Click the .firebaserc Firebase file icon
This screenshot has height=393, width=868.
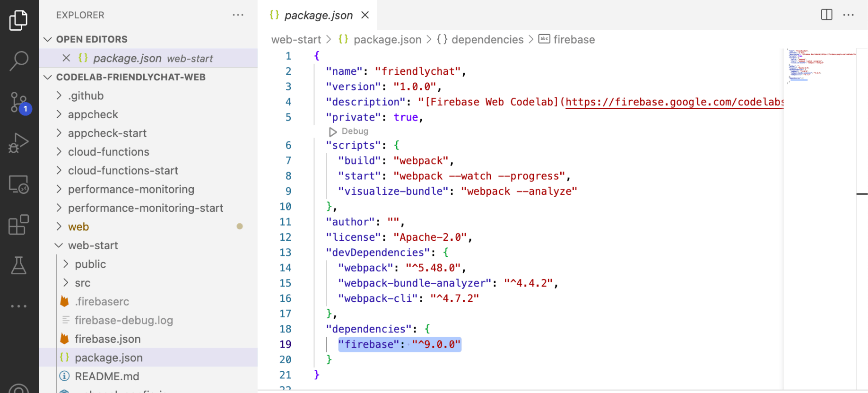65,301
